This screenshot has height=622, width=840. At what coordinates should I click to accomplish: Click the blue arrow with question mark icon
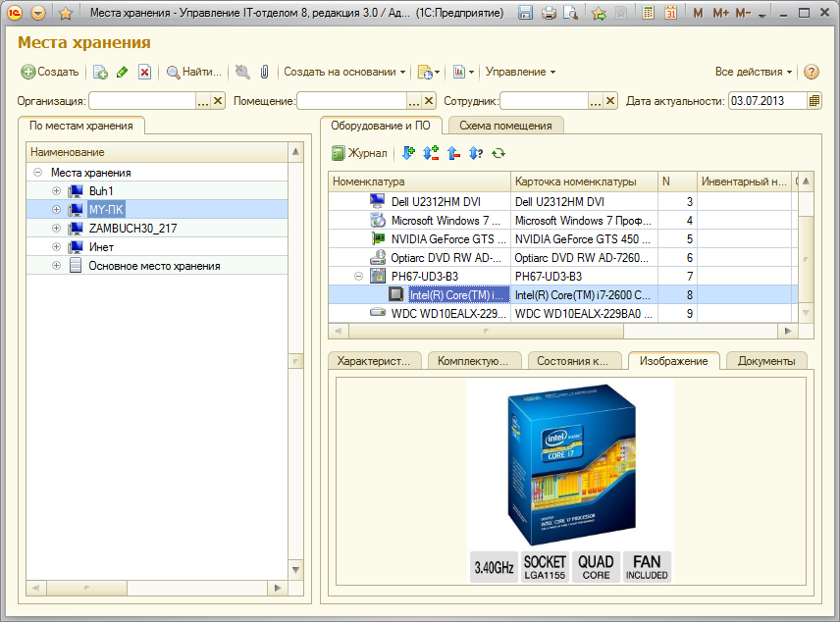[476, 153]
